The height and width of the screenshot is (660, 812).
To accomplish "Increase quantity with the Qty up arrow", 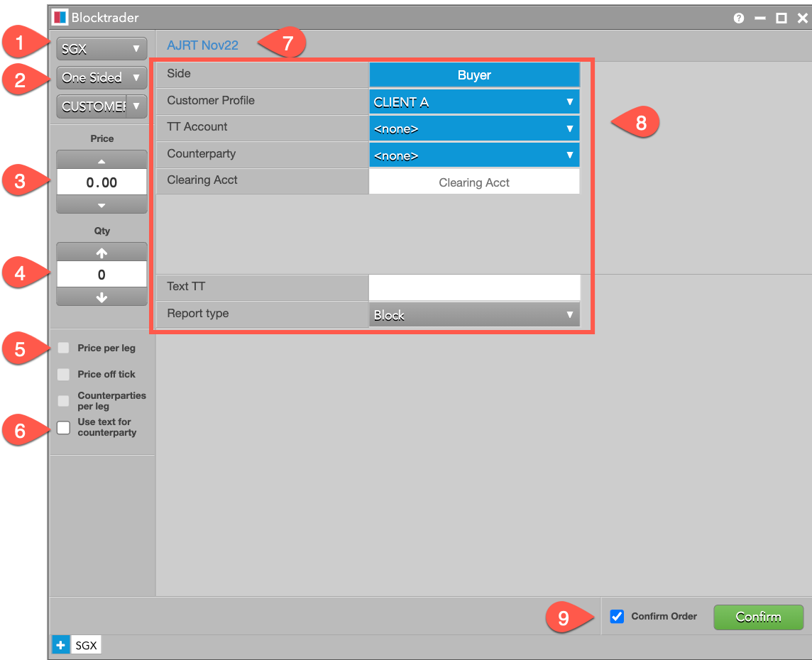I will [101, 253].
